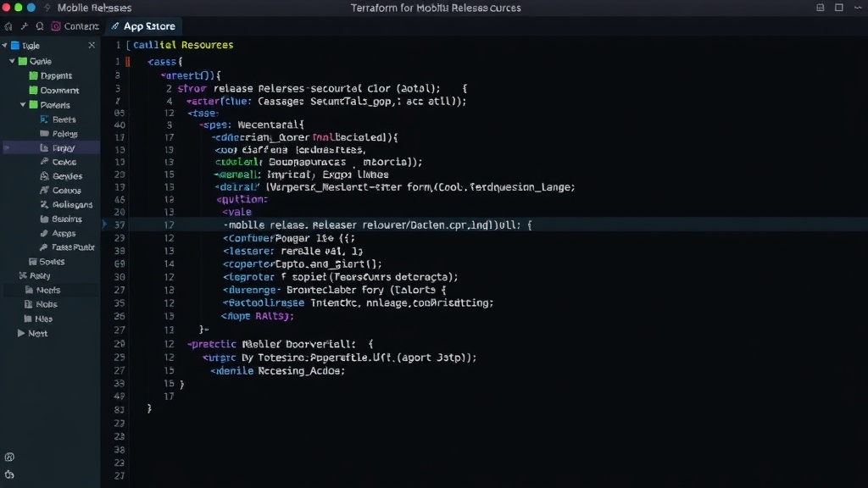868x488 pixels.
Task: Click the pin icon beside Mobile Releases title
Action: pos(47,8)
